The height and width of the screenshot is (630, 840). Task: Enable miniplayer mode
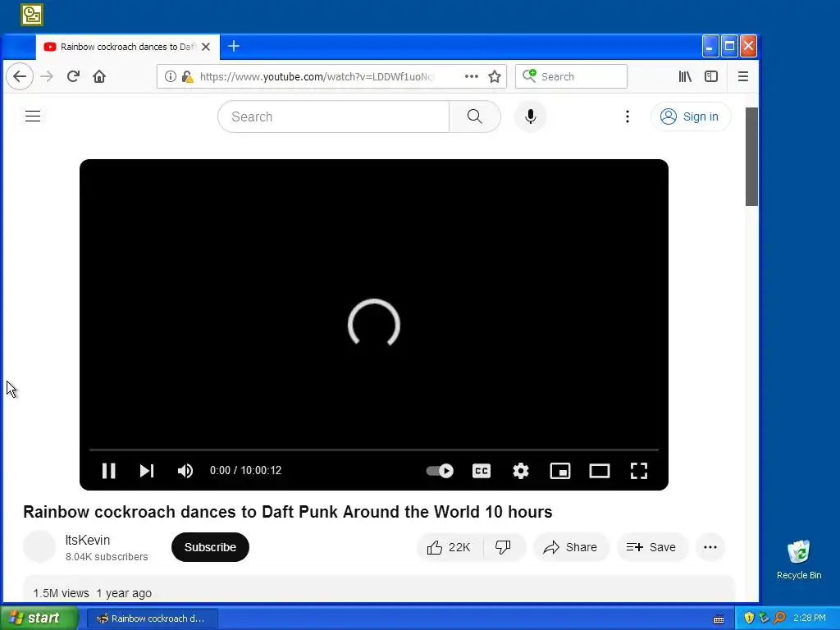point(560,470)
